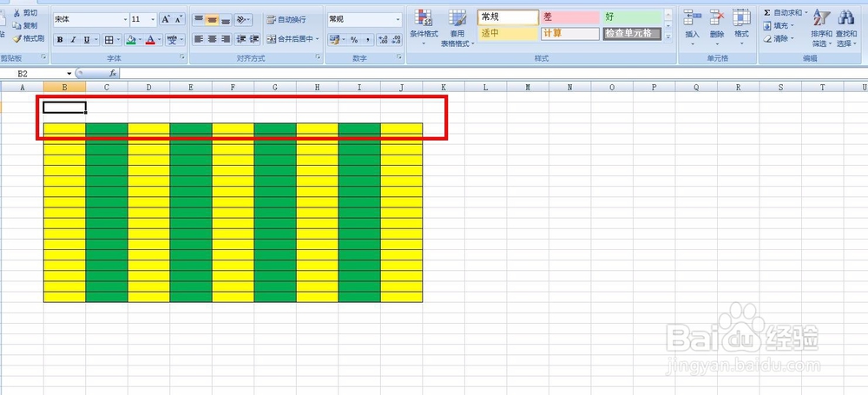Apply the 好 (Good) cell style
868x395 pixels.
point(632,17)
